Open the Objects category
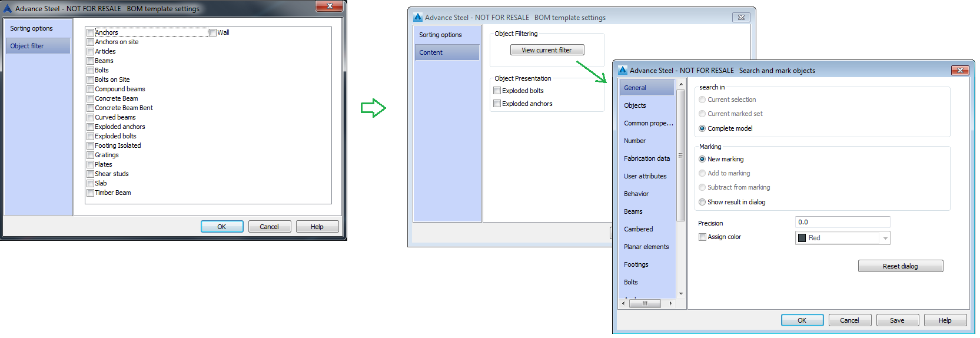Image resolution: width=980 pixels, height=338 pixels. 647,105
